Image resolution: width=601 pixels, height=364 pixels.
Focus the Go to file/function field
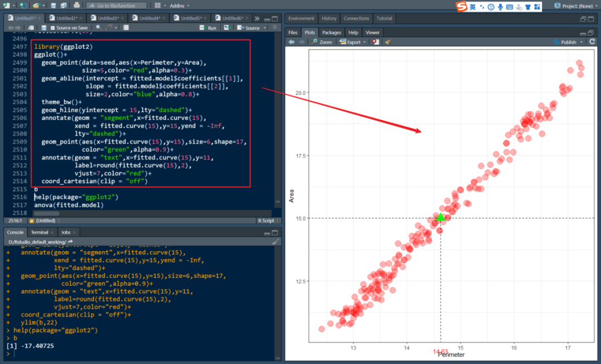[116, 6]
